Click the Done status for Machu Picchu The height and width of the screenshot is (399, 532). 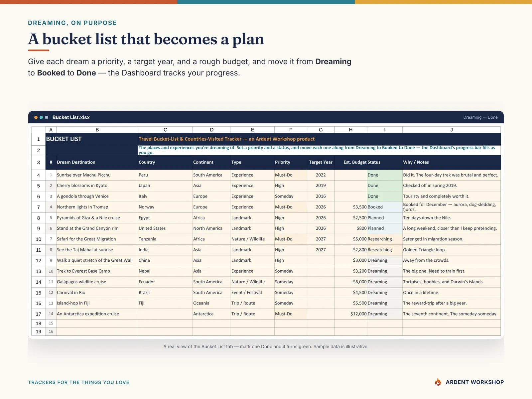(x=385, y=175)
